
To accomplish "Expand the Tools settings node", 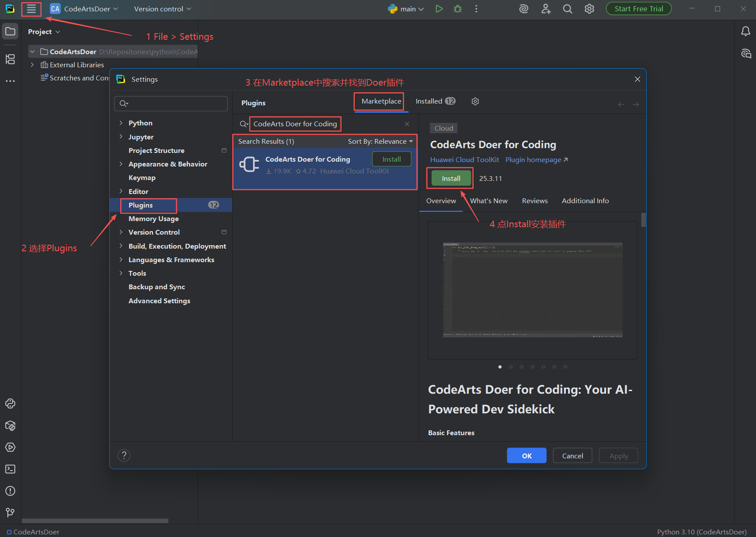I will (x=121, y=273).
